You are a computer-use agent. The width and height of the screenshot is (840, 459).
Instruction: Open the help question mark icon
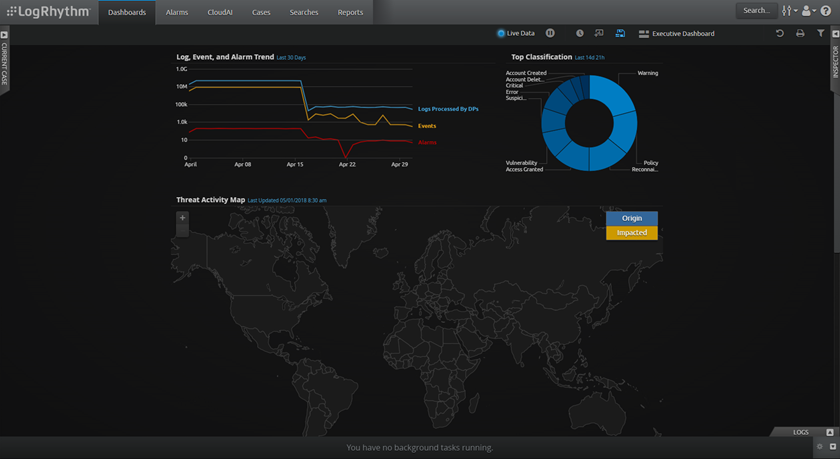[x=826, y=11]
